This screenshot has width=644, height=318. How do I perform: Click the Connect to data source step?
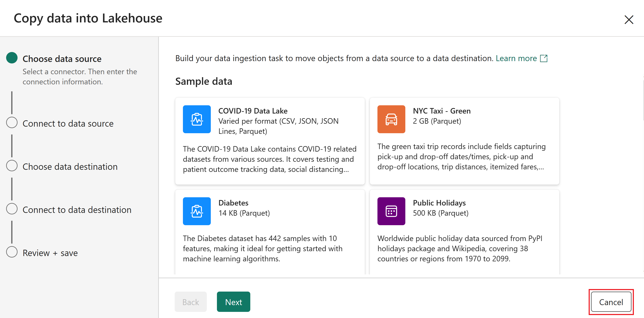tap(68, 123)
